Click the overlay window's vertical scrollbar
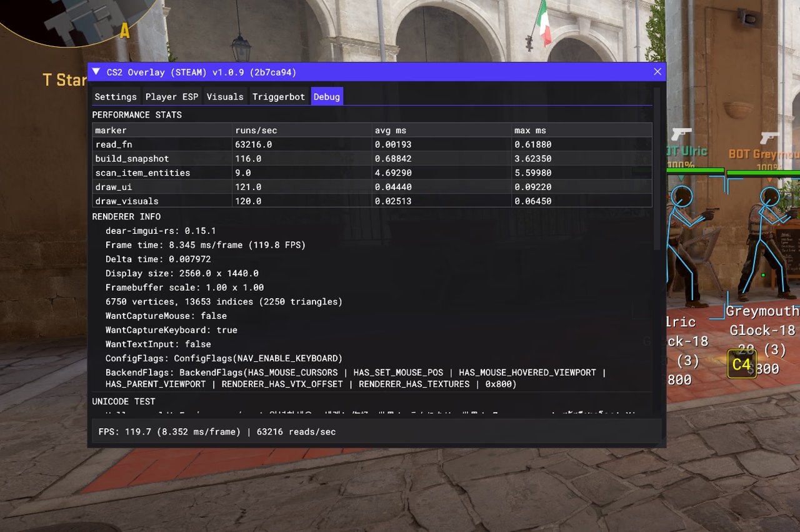The image size is (800, 532). click(x=656, y=169)
